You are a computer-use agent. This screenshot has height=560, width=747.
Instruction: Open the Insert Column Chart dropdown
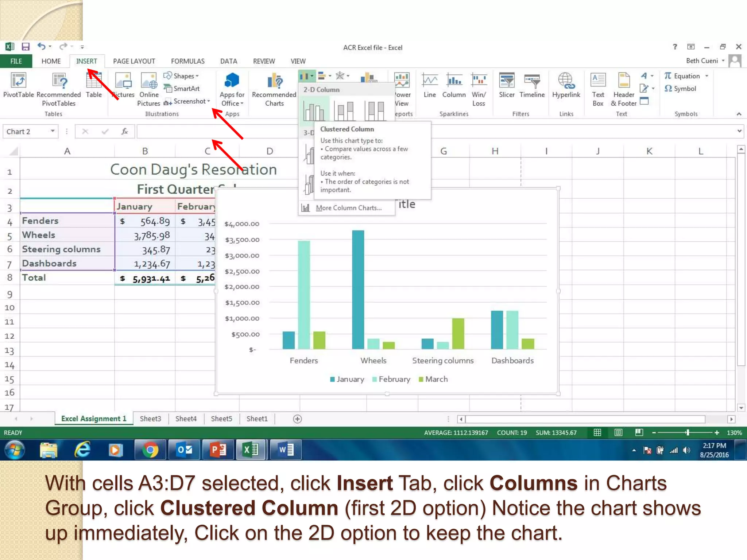point(307,76)
